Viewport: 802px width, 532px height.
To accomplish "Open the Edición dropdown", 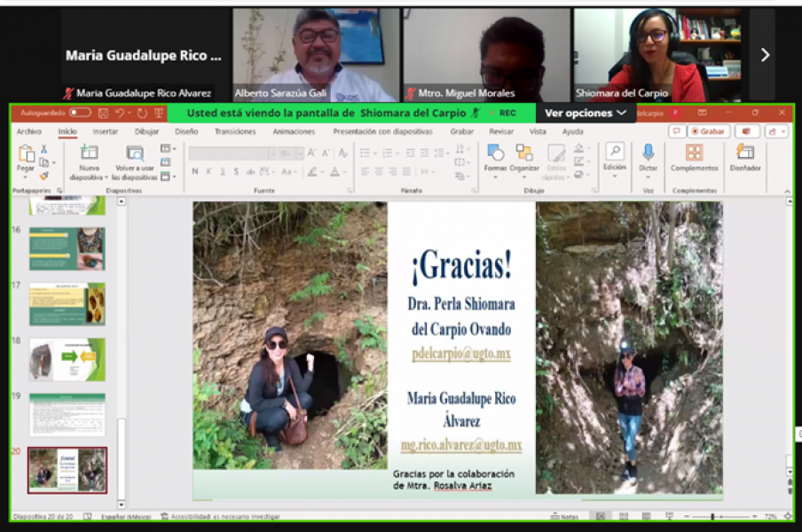I will pyautogui.click(x=614, y=156).
